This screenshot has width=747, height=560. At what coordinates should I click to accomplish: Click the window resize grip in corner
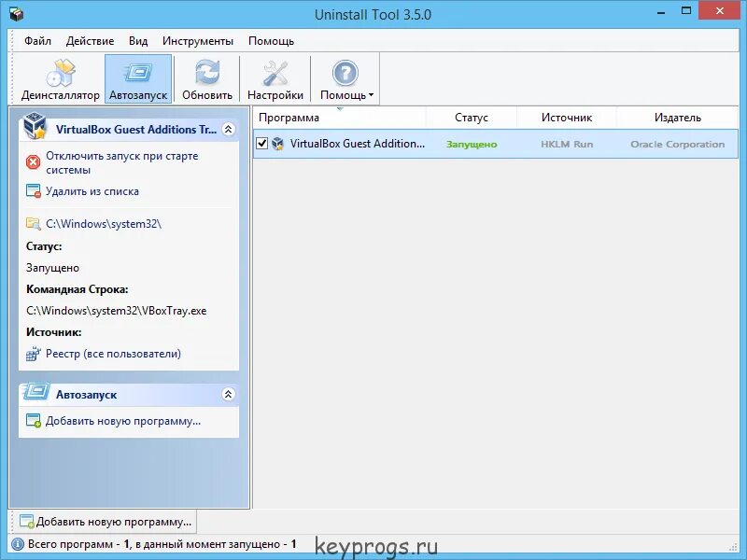(x=733, y=548)
